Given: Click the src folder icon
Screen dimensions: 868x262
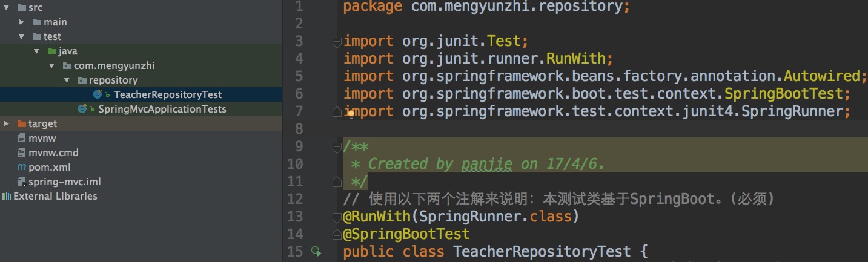Looking at the screenshot, I should coord(21,8).
